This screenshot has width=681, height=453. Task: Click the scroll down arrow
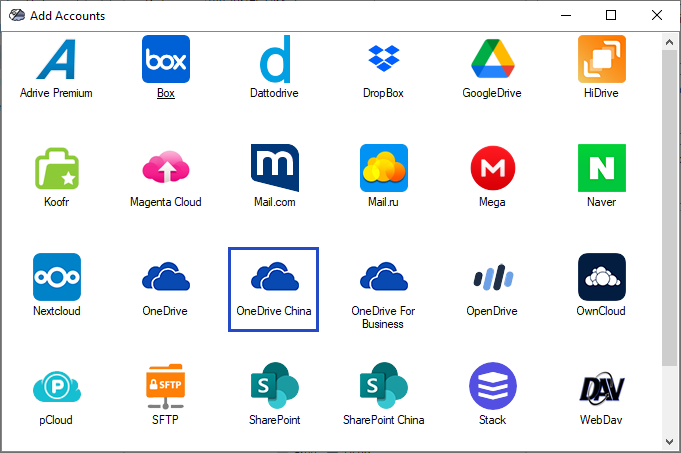(x=669, y=442)
